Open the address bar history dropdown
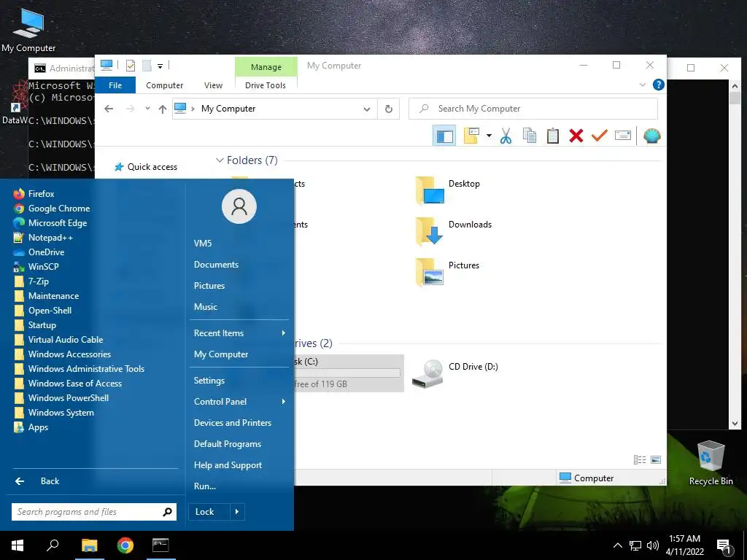This screenshot has width=747, height=560. (x=367, y=109)
